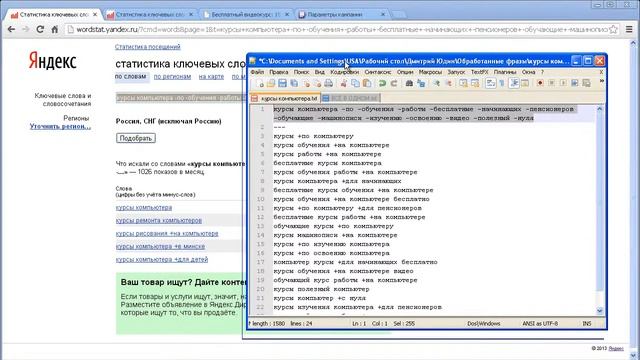Bookmark page with star icon
The height and width of the screenshot is (360, 640).
(x=613, y=29)
